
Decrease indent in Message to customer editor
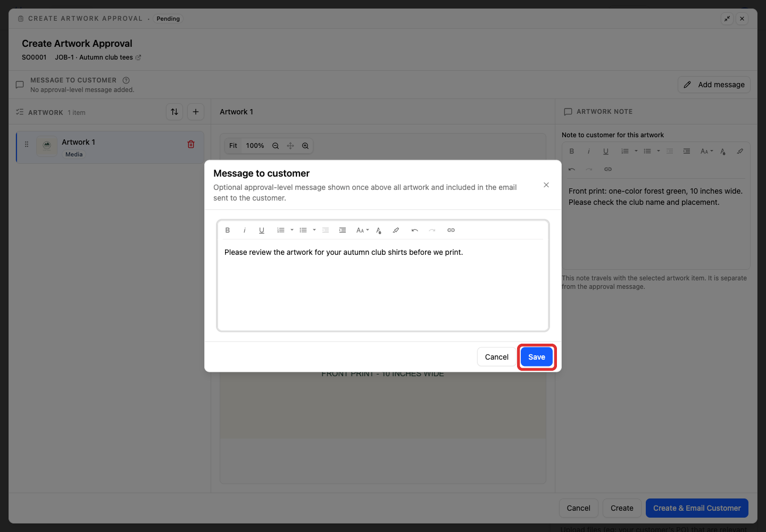(326, 230)
